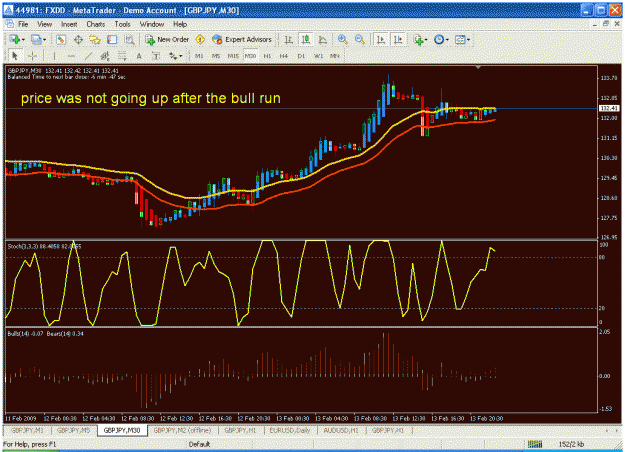Click the Default profile in status bar

click(x=199, y=444)
